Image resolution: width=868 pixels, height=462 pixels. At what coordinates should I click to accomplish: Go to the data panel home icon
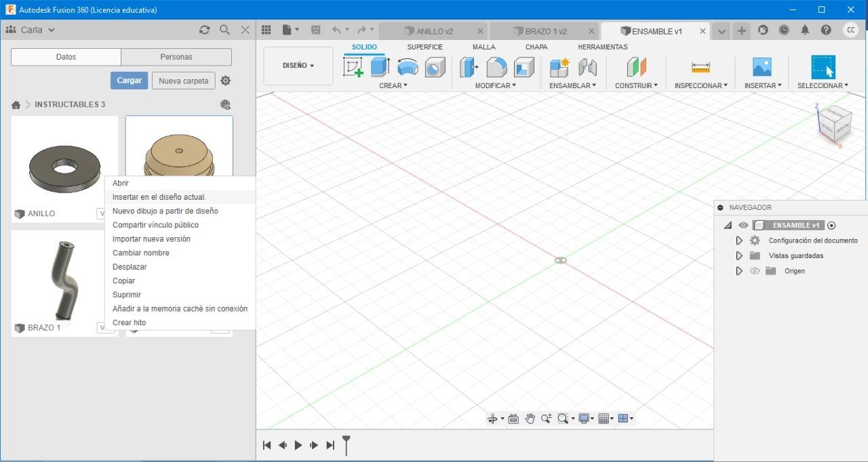(16, 105)
